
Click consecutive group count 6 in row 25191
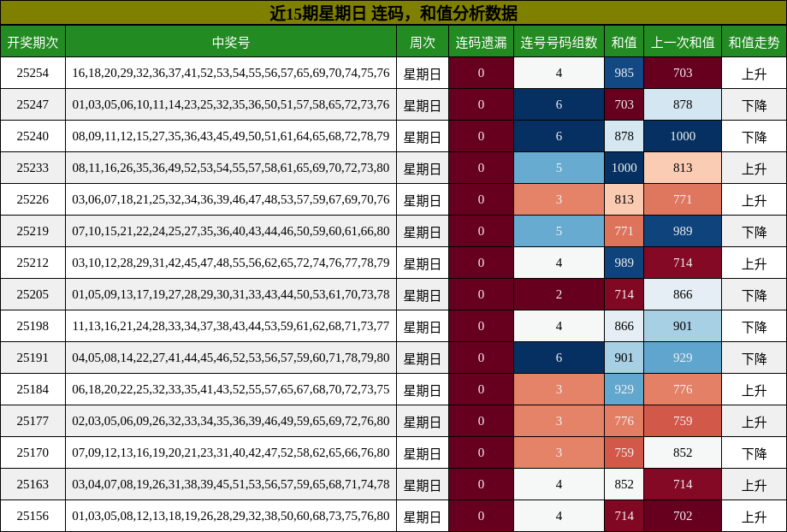(x=559, y=358)
